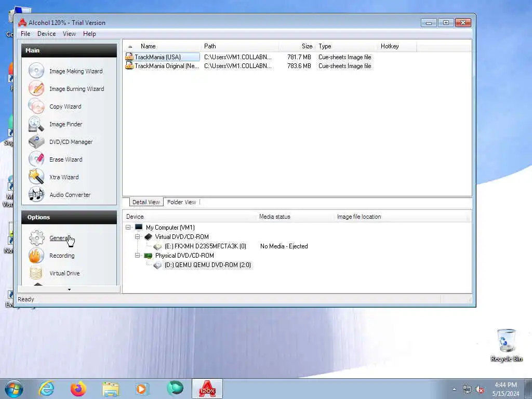
Task: Open the File menu
Action: 25,34
